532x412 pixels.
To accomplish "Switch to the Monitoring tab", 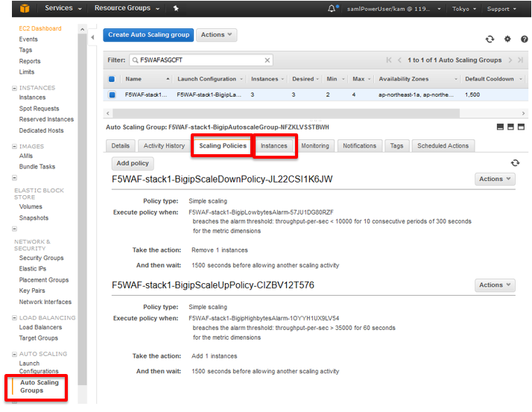I will click(315, 146).
